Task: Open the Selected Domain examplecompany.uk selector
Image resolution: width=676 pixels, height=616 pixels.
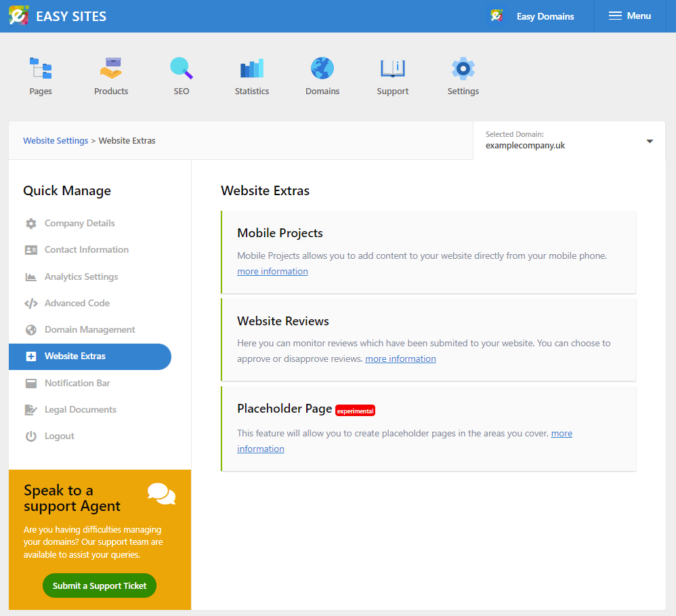Action: (569, 141)
